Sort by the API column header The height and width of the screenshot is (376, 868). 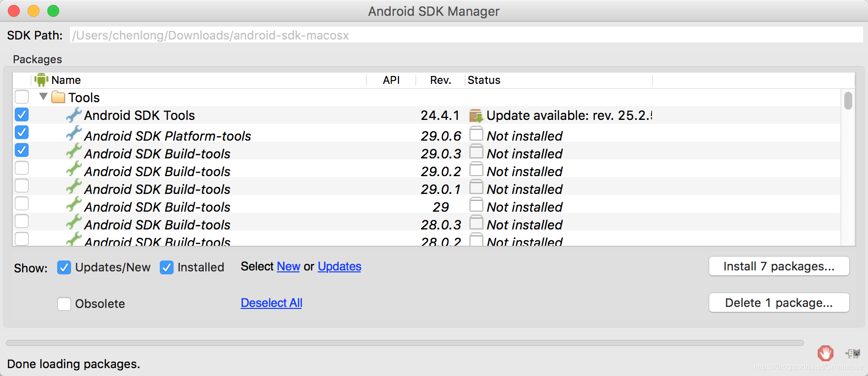tap(392, 80)
